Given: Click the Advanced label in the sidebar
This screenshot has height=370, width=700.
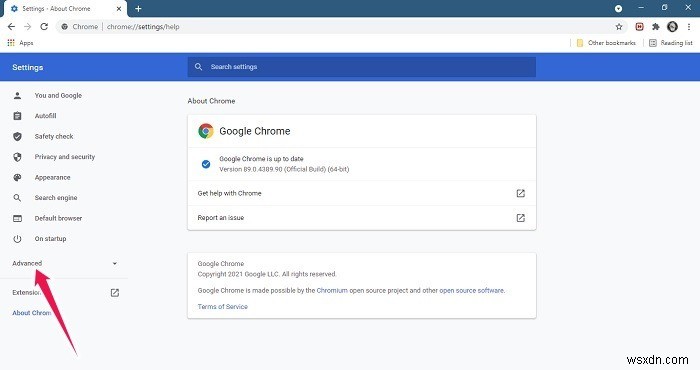Looking at the screenshot, I should 27,263.
